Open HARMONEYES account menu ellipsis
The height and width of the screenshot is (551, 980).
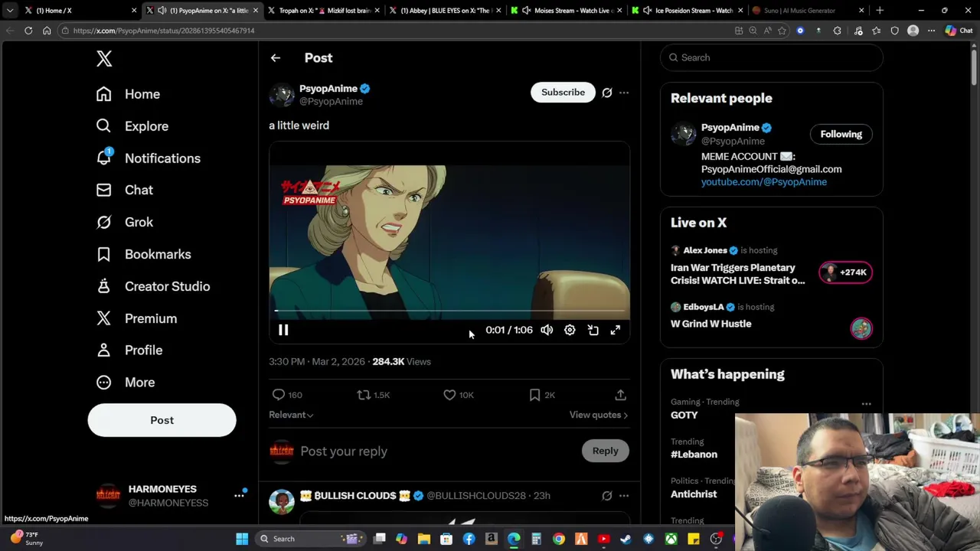239,496
